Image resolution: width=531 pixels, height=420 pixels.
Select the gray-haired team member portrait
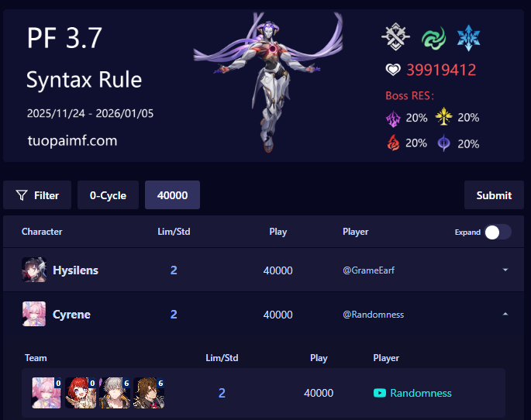pyautogui.click(x=115, y=393)
